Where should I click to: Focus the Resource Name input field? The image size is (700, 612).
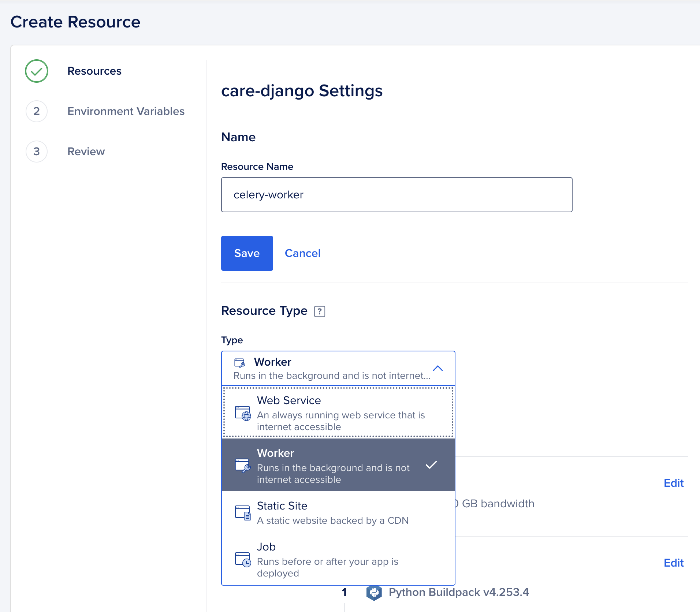point(396,195)
